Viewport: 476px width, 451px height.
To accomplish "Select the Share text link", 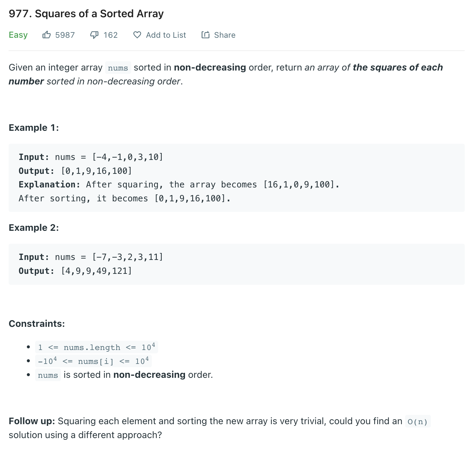I will [225, 35].
